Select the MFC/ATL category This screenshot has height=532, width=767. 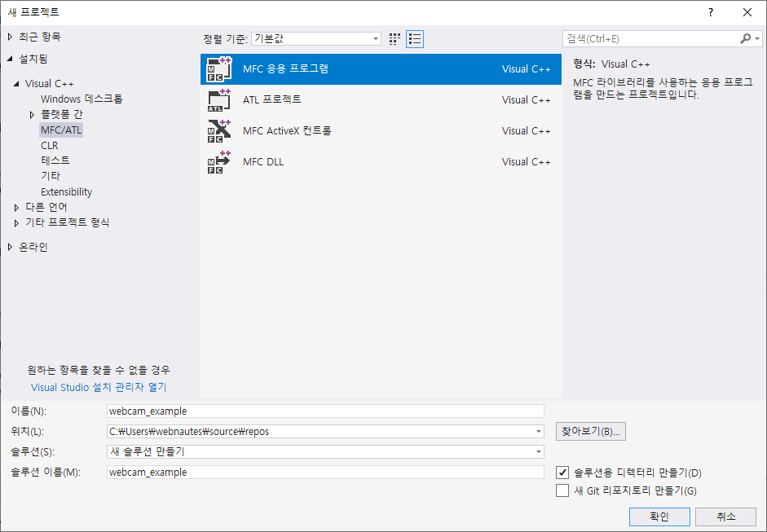point(61,130)
